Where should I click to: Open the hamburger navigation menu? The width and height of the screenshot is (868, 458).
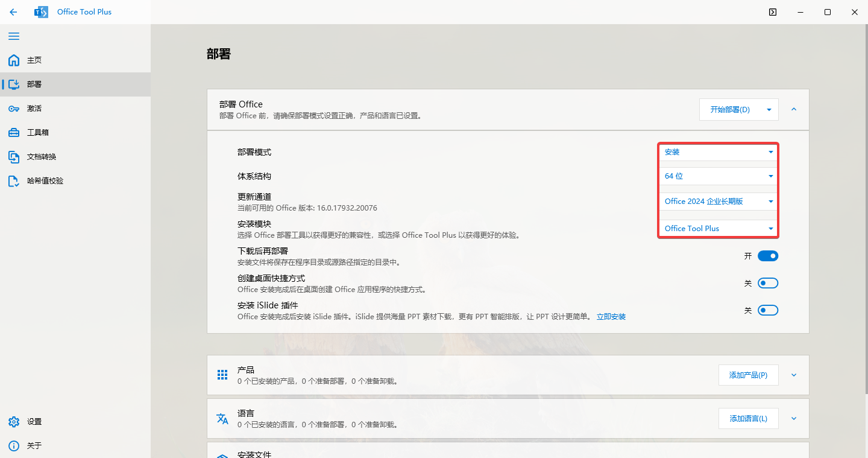13,36
